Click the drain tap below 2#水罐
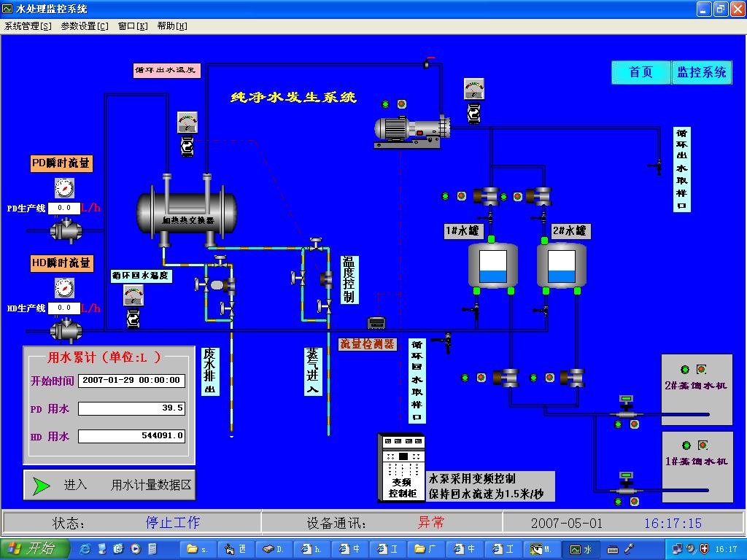Screen dimensions: 747x560 [541, 311]
